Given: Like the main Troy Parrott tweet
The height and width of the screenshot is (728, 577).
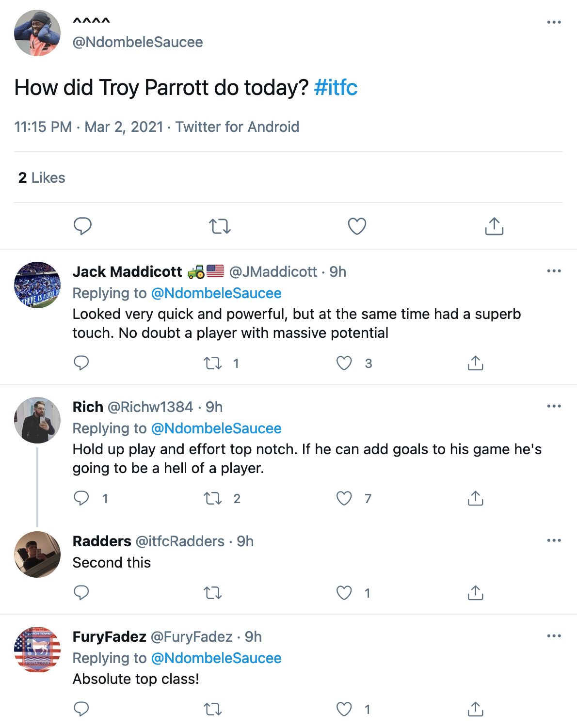Looking at the screenshot, I should tap(357, 226).
